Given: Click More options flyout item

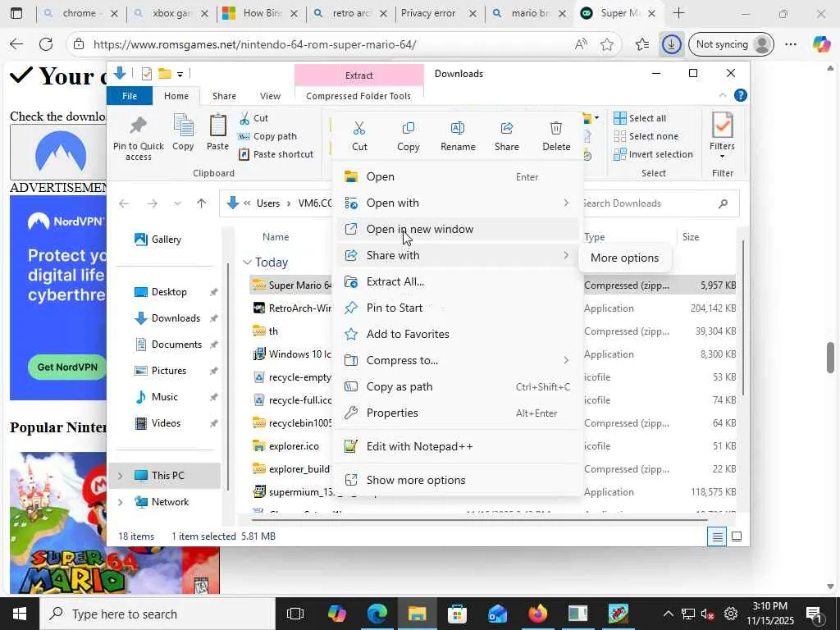Looking at the screenshot, I should pos(624,258).
